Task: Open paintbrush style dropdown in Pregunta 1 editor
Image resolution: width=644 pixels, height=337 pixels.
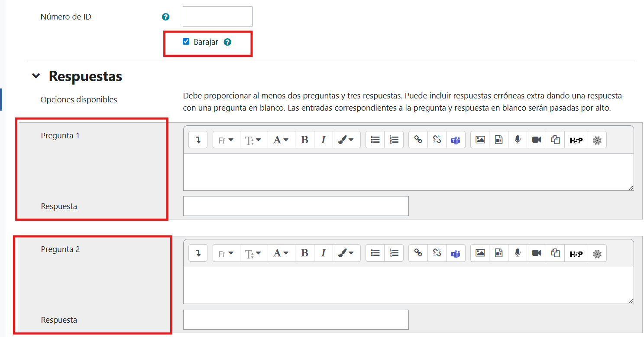Action: [346, 140]
